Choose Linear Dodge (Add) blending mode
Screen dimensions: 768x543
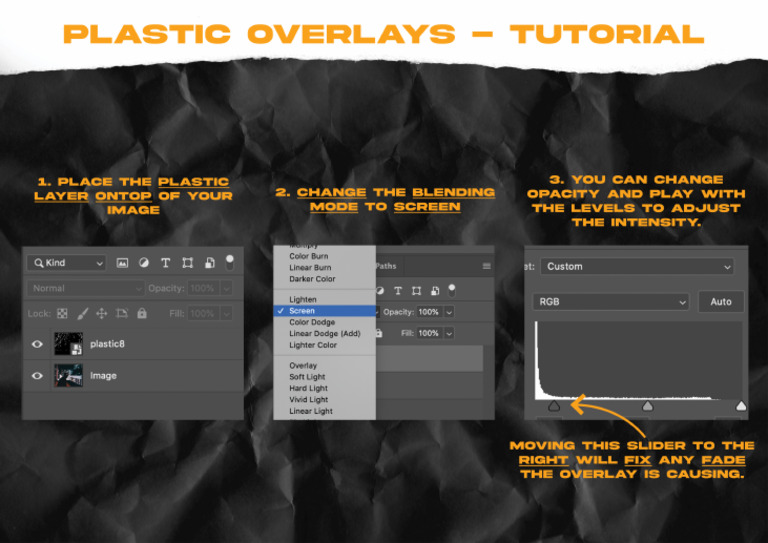click(x=324, y=333)
